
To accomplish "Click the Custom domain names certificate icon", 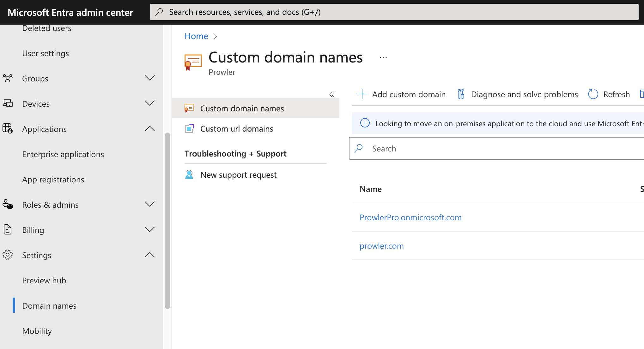I will pyautogui.click(x=190, y=108).
